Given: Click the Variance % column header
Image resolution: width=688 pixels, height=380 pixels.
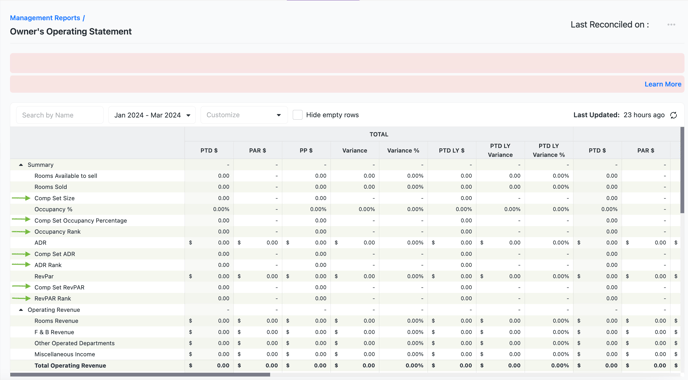Looking at the screenshot, I should (x=403, y=151).
